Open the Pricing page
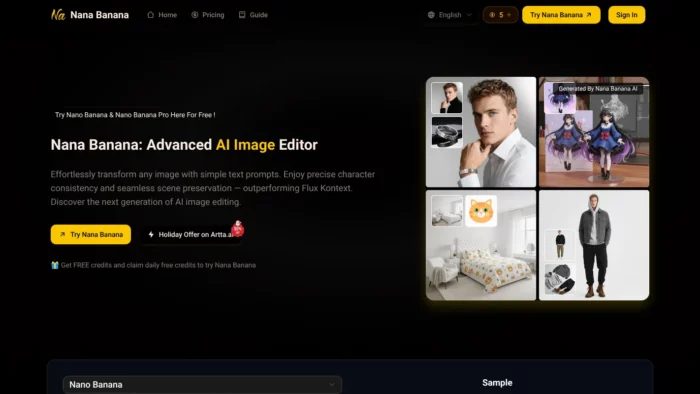Image resolution: width=700 pixels, height=394 pixels. pos(208,15)
